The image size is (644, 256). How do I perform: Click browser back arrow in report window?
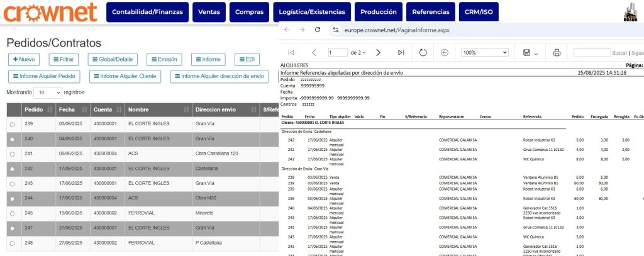point(287,30)
